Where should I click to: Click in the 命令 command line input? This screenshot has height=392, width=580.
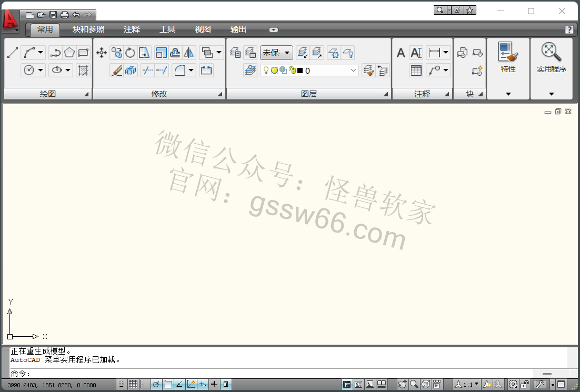[263, 374]
